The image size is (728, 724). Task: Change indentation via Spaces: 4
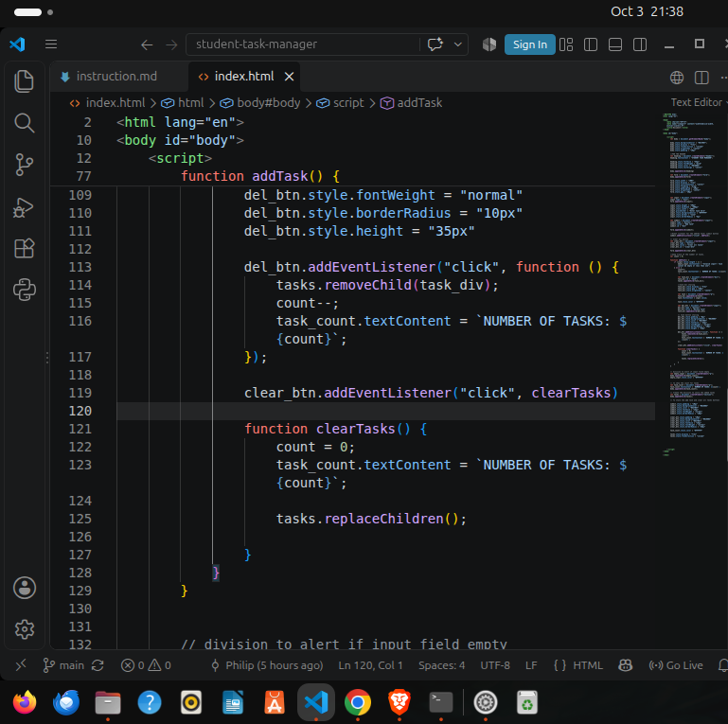[441, 665]
